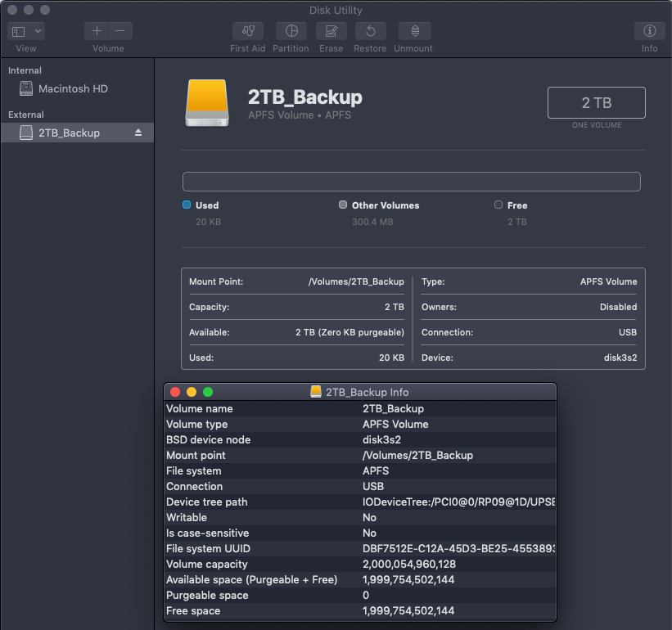Image resolution: width=672 pixels, height=630 pixels.
Task: Toggle the Other Volumes legend indicator
Action: click(x=343, y=205)
